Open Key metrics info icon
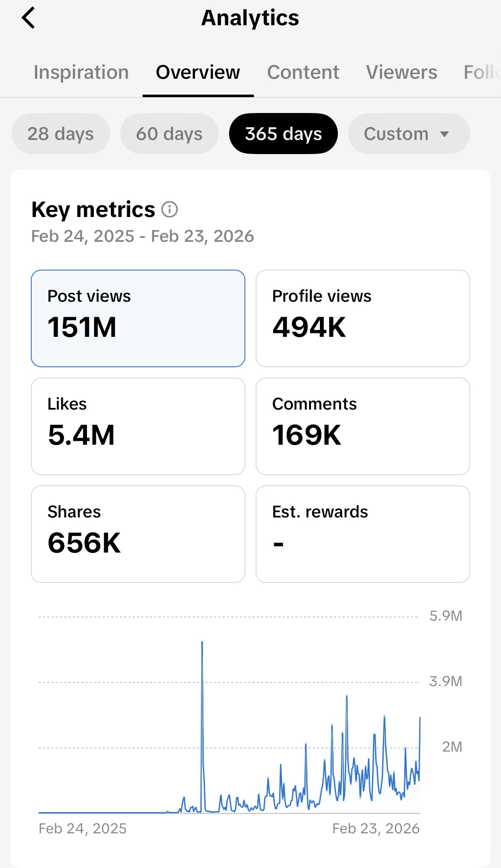This screenshot has width=501, height=868. (x=170, y=210)
